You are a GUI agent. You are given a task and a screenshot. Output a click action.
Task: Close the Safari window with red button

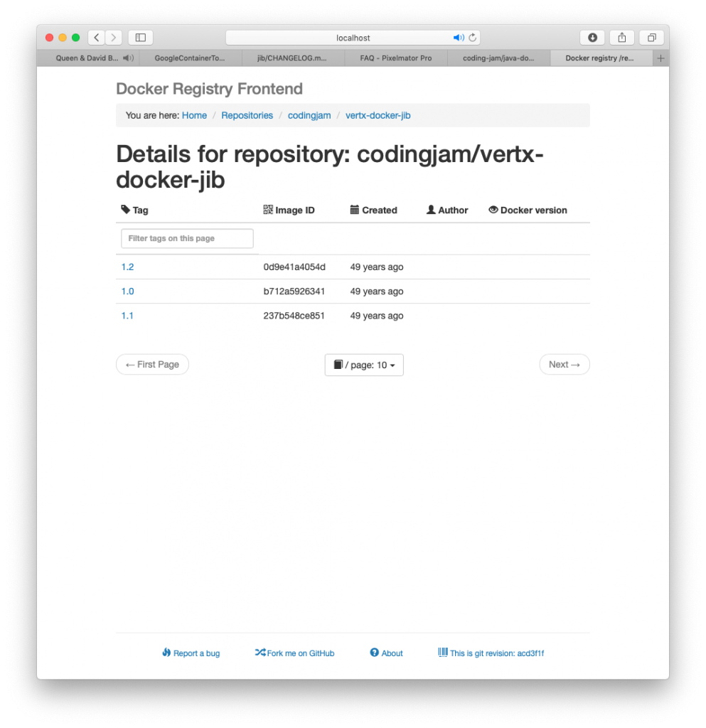[49, 38]
